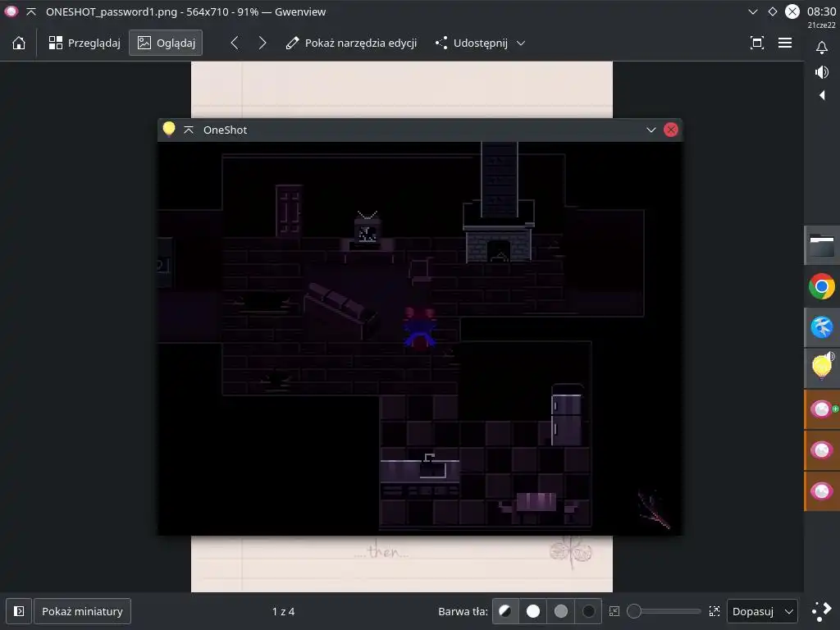The image size is (840, 630).
Task: Open the Udostępnij share menu
Action: click(x=480, y=43)
